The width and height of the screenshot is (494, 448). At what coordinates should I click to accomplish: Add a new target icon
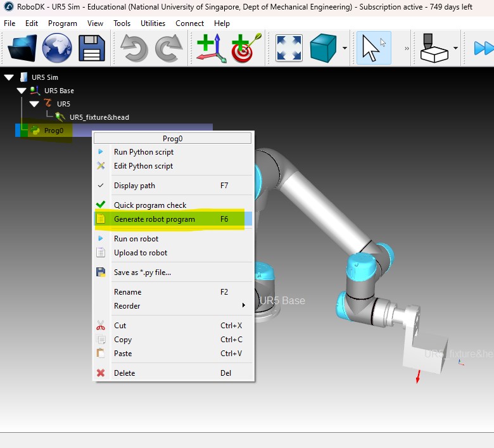(x=243, y=48)
